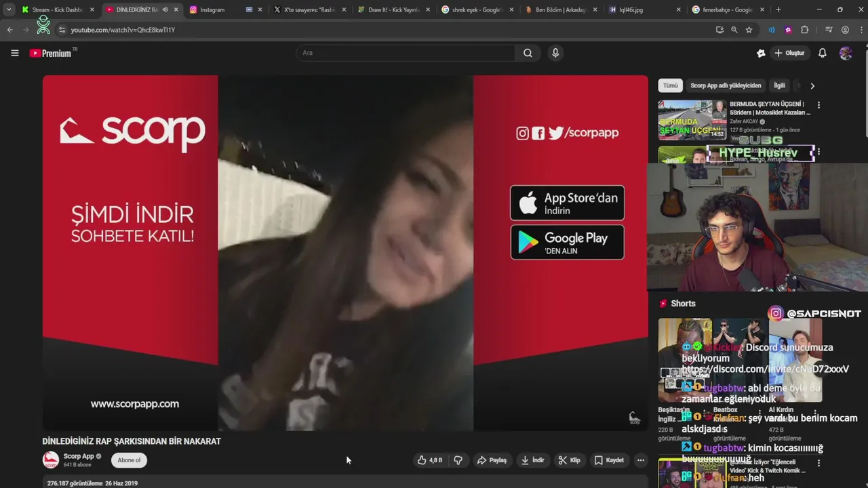Like the video with the thumbs-up showing 4,8 B
Screen dimensions: 868x488
point(429,460)
